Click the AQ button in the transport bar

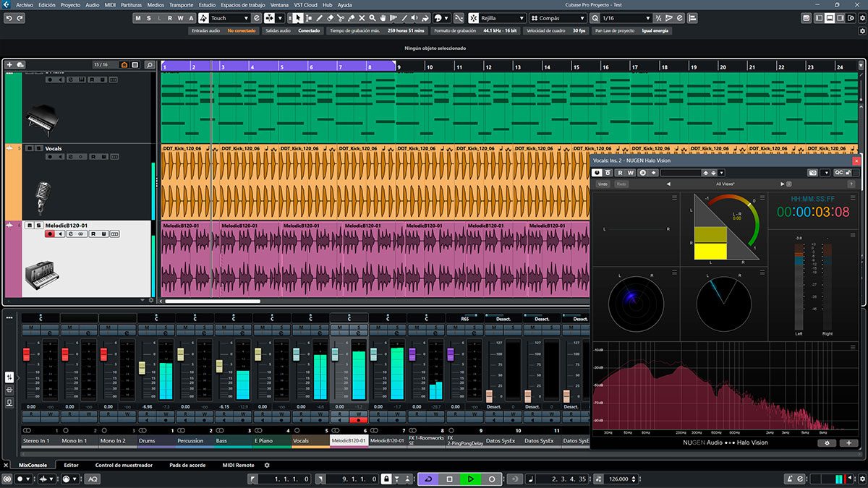point(93,479)
